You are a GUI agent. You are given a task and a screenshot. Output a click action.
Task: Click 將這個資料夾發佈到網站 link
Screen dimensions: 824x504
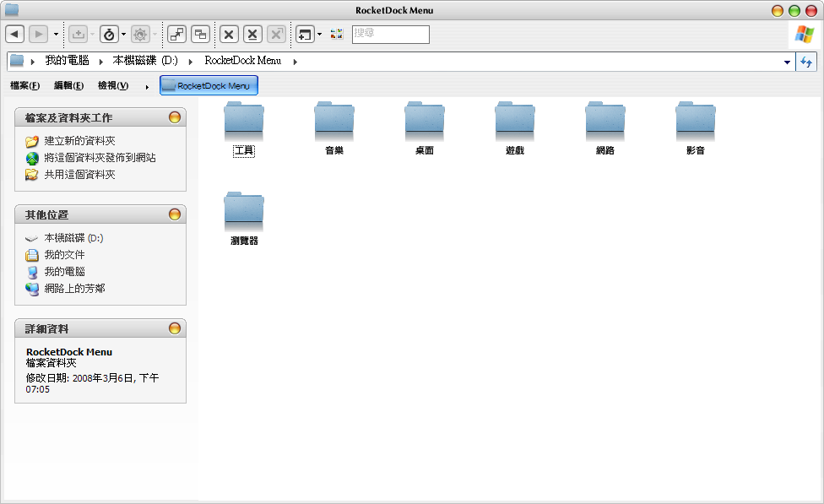tap(100, 158)
